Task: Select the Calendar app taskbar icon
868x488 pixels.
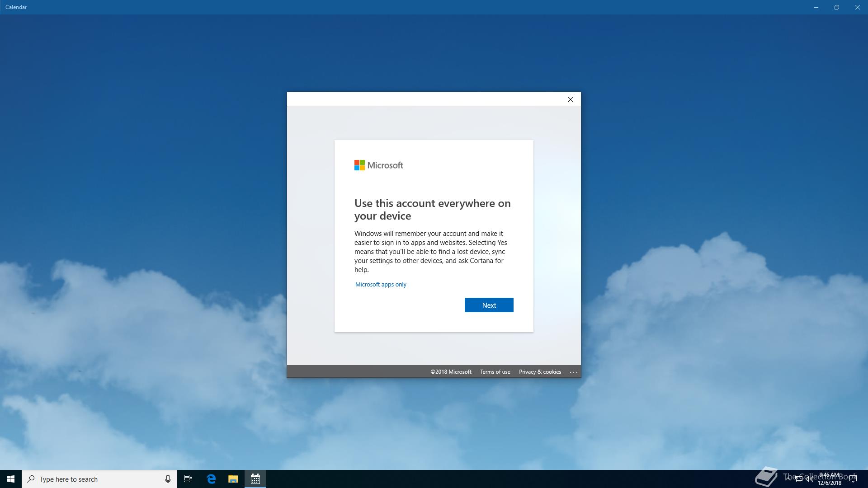Action: 255,479
